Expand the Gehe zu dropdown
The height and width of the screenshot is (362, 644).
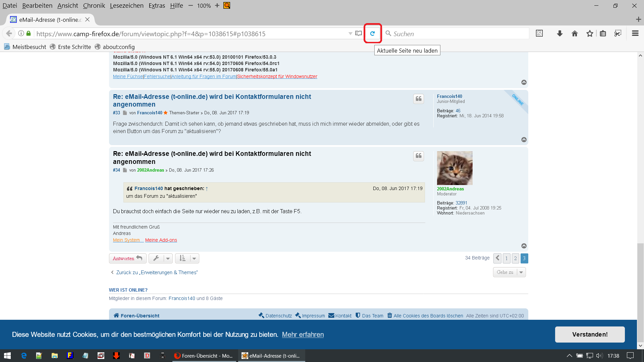click(509, 272)
